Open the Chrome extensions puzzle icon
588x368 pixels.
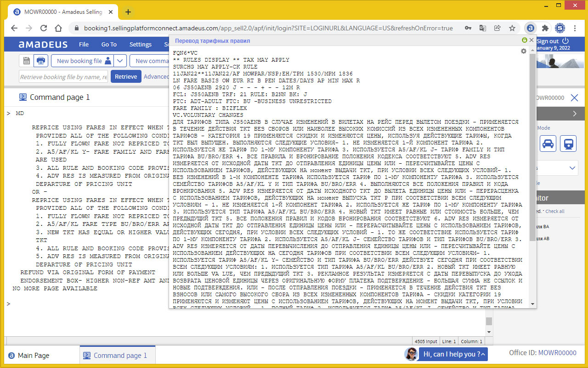(545, 28)
